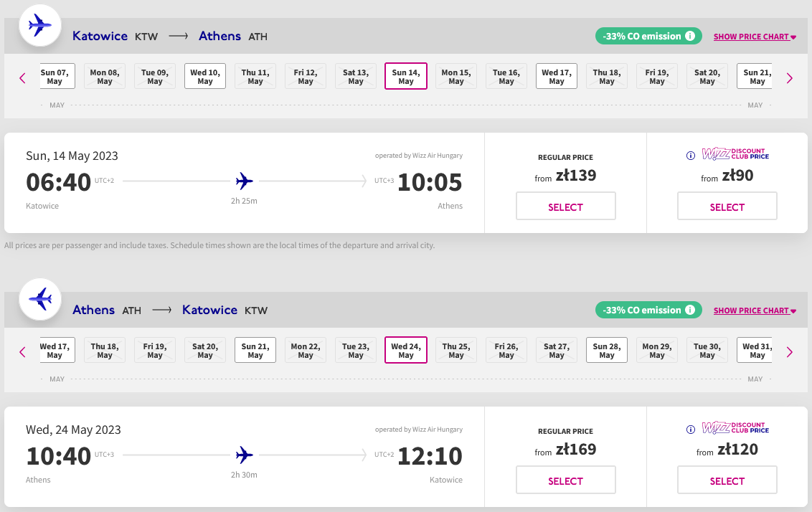Click the return Athens–Katowice airplane logo
Viewport: 812px width, 512px height.
40,299
